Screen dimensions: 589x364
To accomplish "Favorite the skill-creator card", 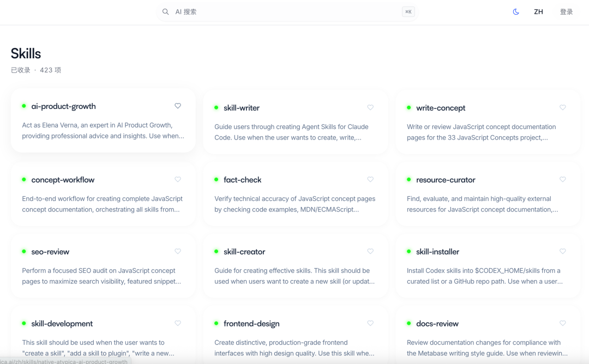I will [x=370, y=251].
